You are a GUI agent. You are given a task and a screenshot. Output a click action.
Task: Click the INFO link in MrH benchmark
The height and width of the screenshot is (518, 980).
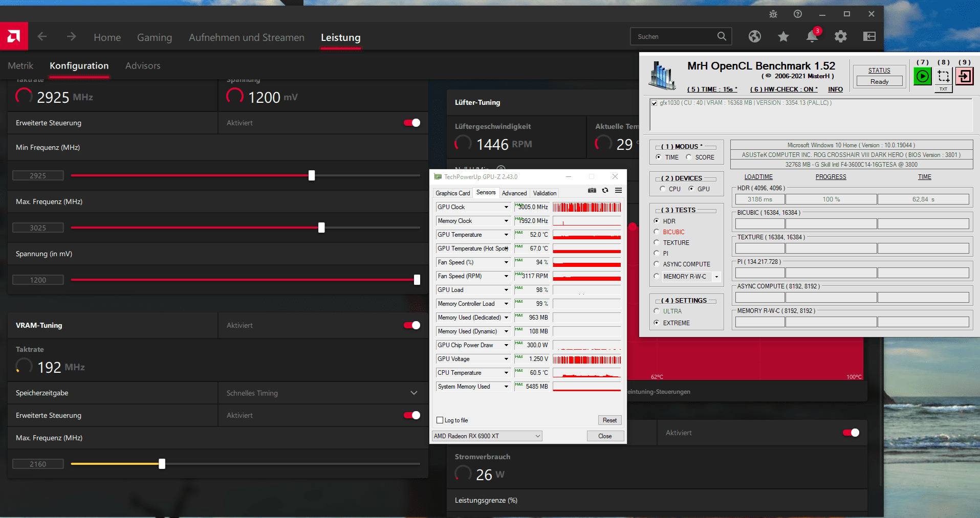[x=835, y=89]
